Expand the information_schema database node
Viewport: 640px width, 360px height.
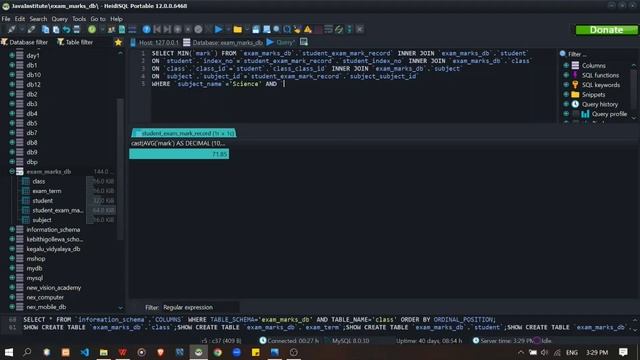[12, 229]
